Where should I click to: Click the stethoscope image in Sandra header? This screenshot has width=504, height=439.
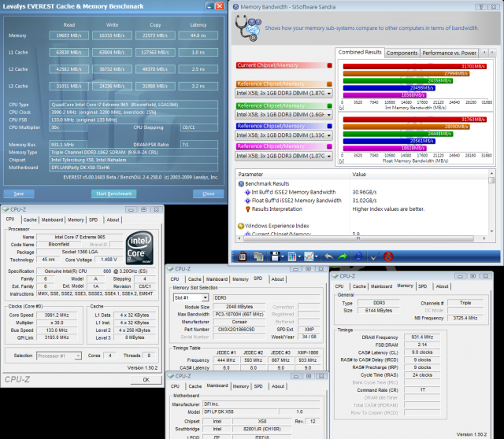[x=247, y=28]
